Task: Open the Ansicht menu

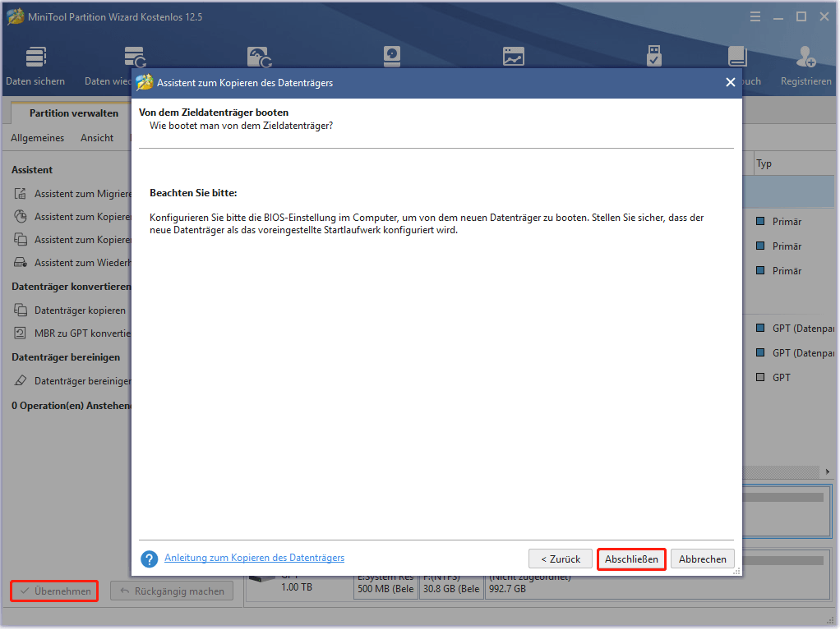Action: 97,137
